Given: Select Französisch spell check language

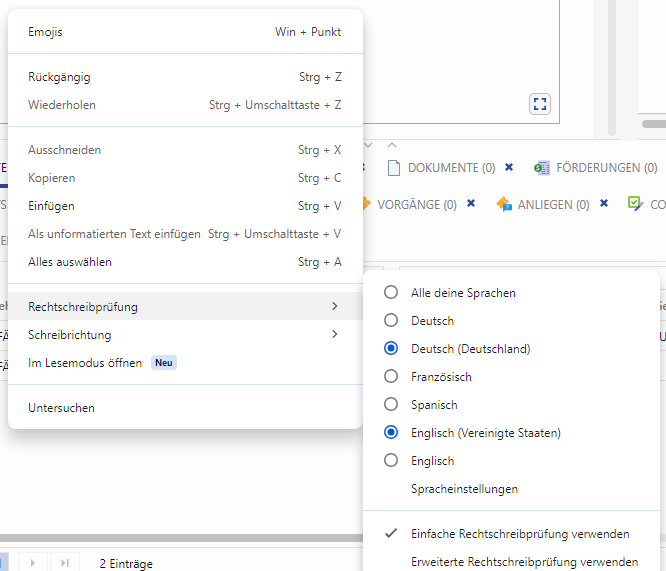Looking at the screenshot, I should click(391, 377).
